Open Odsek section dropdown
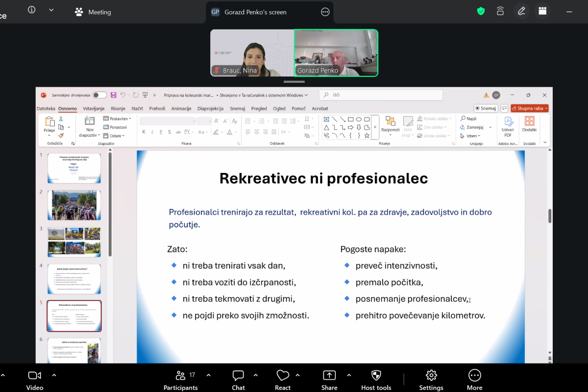588x392 pixels. click(114, 136)
